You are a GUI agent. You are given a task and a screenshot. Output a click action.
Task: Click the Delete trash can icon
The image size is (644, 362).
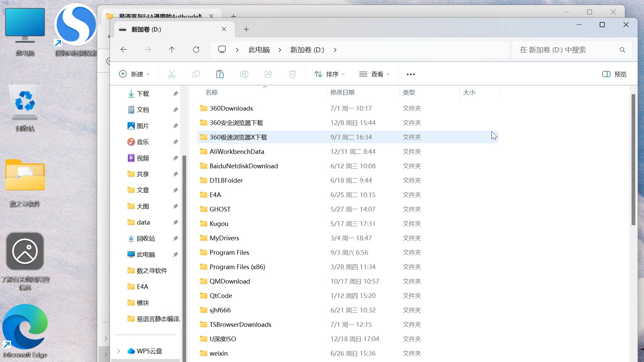292,74
